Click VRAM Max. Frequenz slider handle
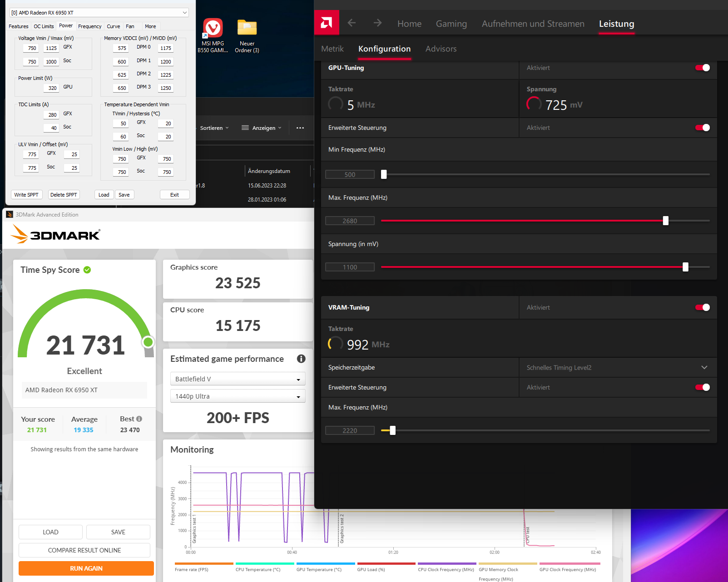The height and width of the screenshot is (582, 728). (x=393, y=430)
